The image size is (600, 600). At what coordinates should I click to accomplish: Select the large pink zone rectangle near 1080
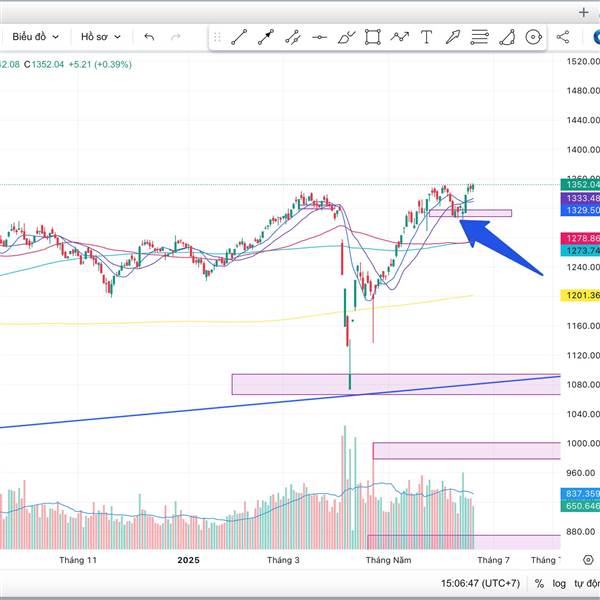click(396, 384)
